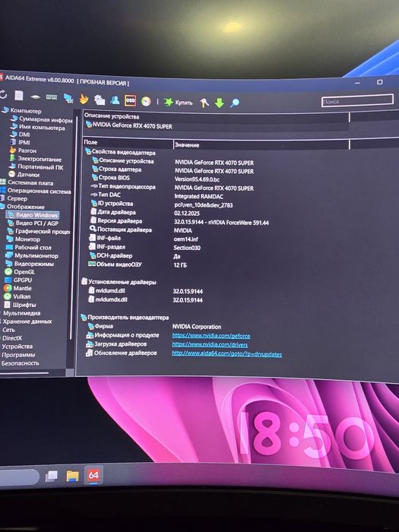The height and width of the screenshot is (532, 399).
Task: Select the Объем видеоОЗУ row
Action: pyautogui.click(x=138, y=264)
